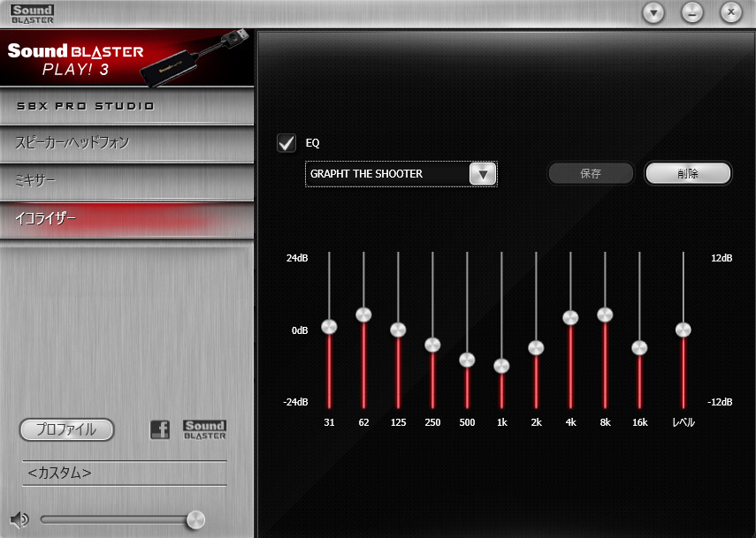The width and height of the screenshot is (756, 538).
Task: Click the 2k band slider knob
Action: pos(536,348)
